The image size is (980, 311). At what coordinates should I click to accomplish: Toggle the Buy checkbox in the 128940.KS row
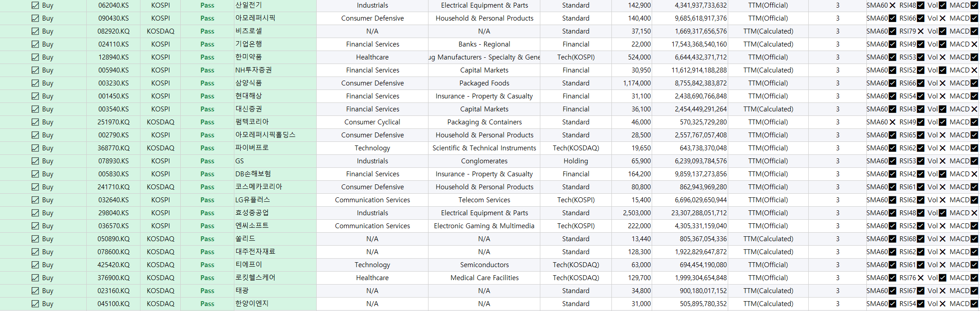35,57
